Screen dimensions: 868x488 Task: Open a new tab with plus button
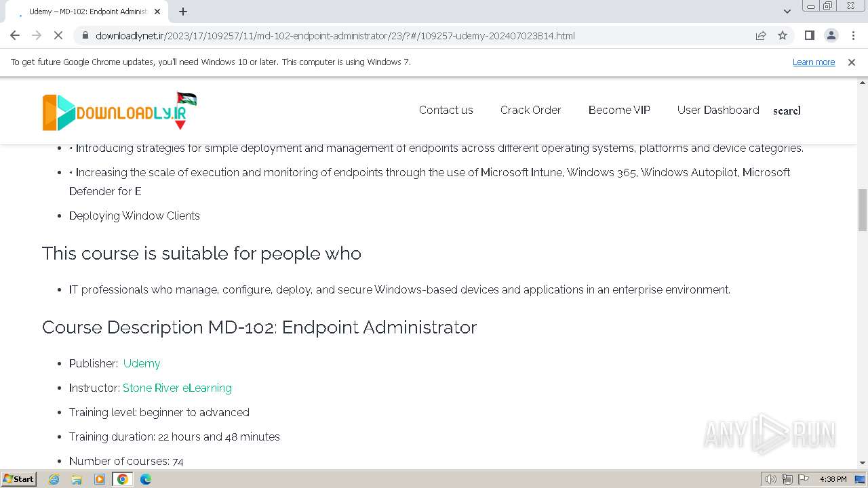click(x=183, y=12)
